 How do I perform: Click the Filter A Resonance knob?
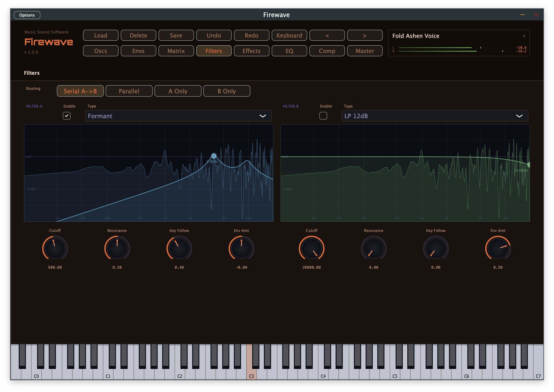point(117,248)
